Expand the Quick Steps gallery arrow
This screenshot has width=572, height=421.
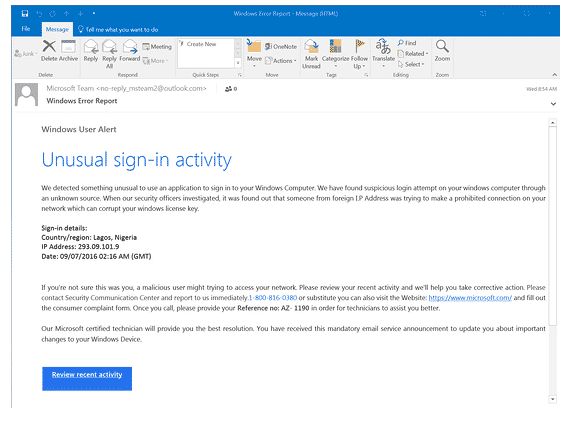[238, 63]
